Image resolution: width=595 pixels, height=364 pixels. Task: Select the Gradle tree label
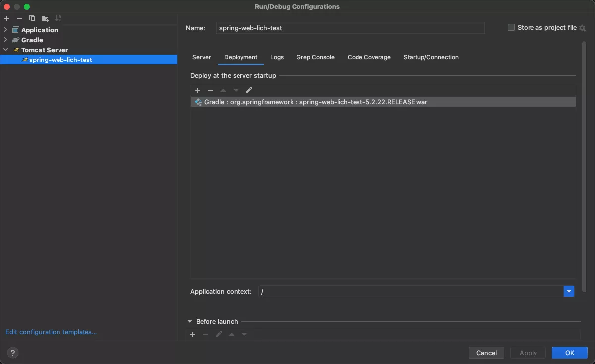click(x=32, y=40)
